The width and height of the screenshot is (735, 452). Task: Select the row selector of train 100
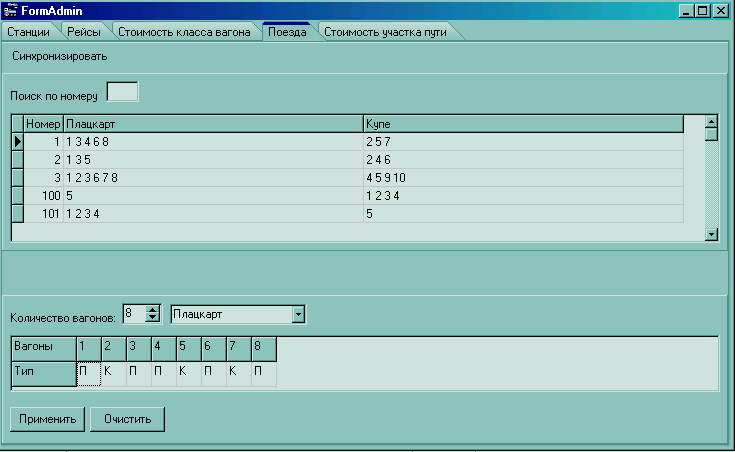point(18,196)
